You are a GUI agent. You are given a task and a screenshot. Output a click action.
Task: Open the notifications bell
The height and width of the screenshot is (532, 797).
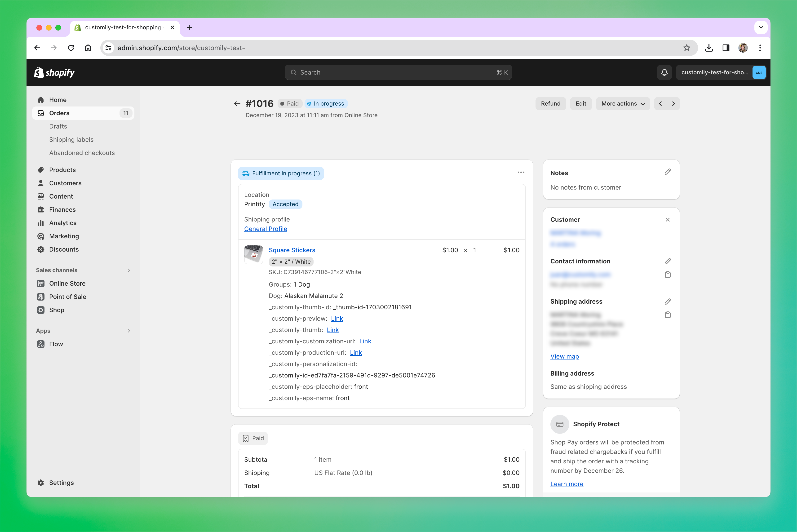point(664,72)
